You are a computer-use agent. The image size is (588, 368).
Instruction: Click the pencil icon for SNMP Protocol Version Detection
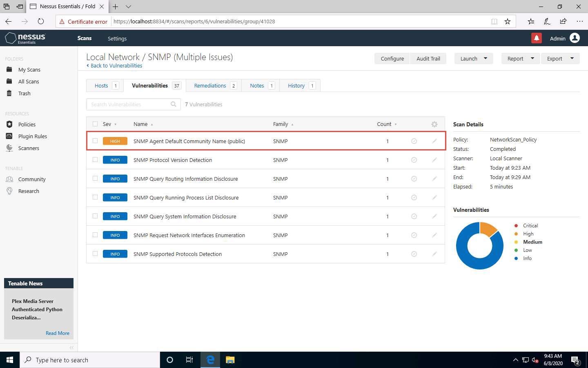click(x=434, y=160)
